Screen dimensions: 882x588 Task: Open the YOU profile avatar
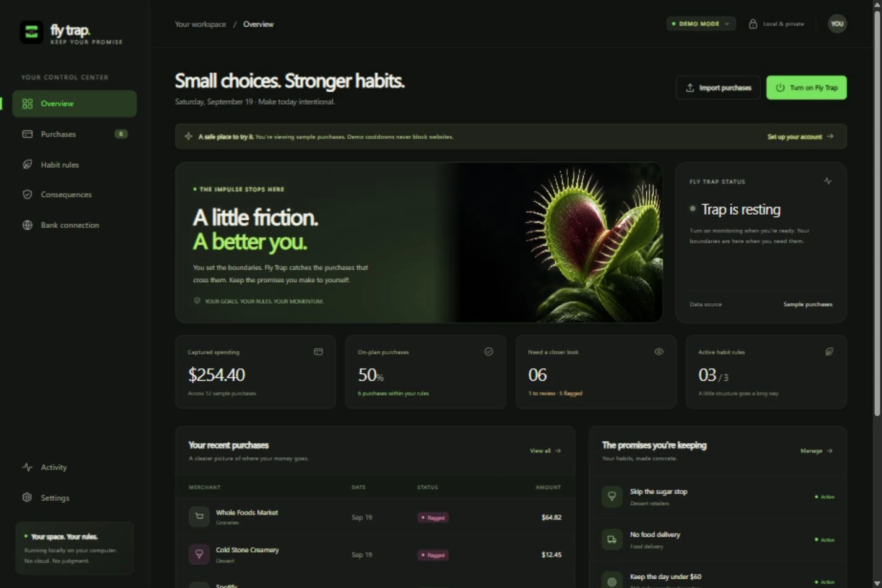point(837,24)
